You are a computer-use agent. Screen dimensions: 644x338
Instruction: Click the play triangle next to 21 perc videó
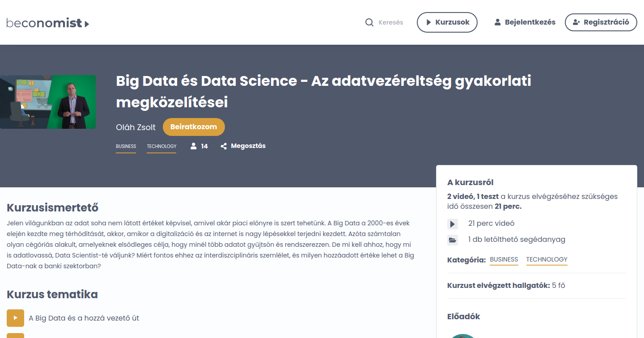453,224
